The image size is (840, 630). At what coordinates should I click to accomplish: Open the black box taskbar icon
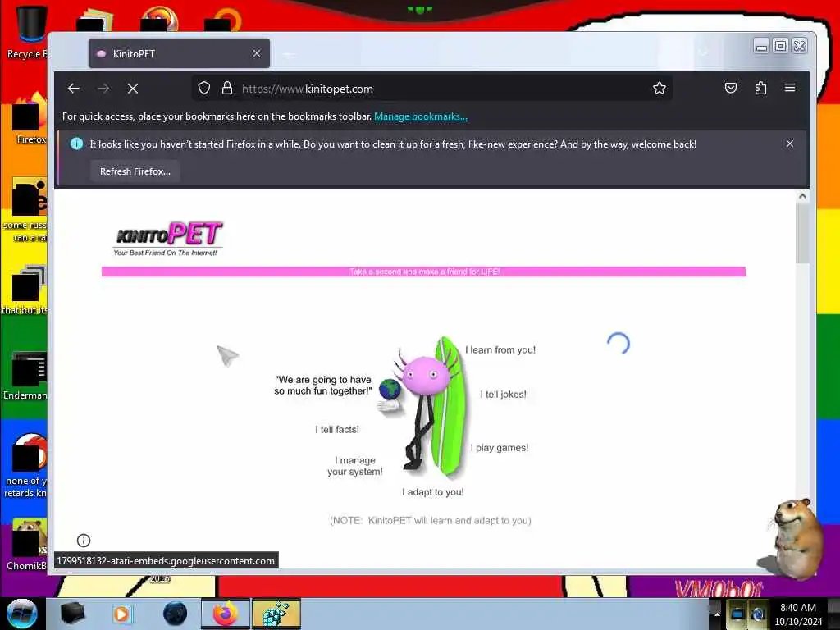click(x=72, y=614)
